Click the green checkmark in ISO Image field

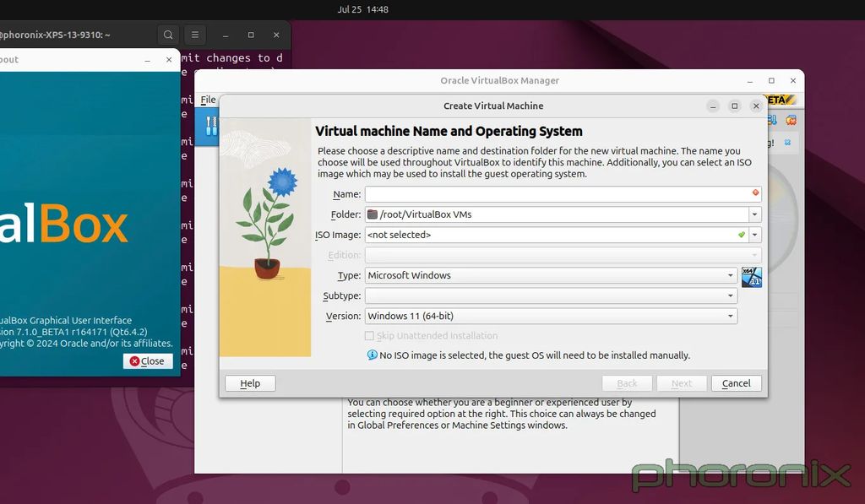tap(742, 235)
